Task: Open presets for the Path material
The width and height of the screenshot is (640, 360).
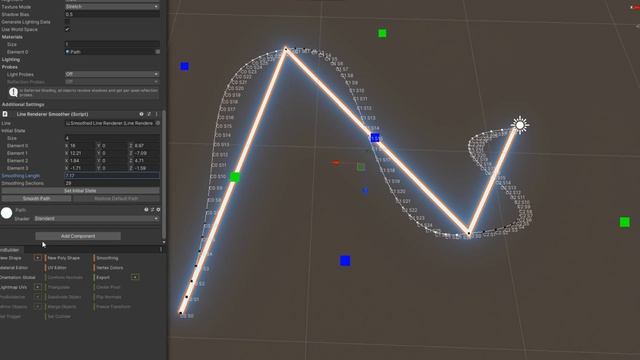Action: (x=152, y=210)
